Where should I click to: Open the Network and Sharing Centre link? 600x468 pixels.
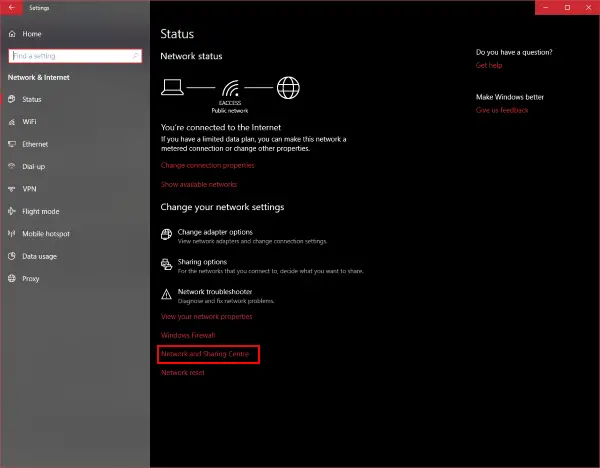click(x=205, y=354)
